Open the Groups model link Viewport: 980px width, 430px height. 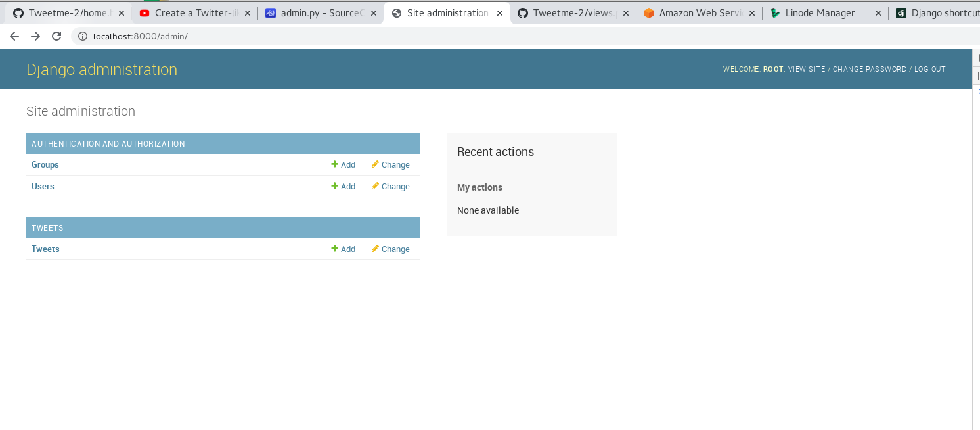coord(45,164)
